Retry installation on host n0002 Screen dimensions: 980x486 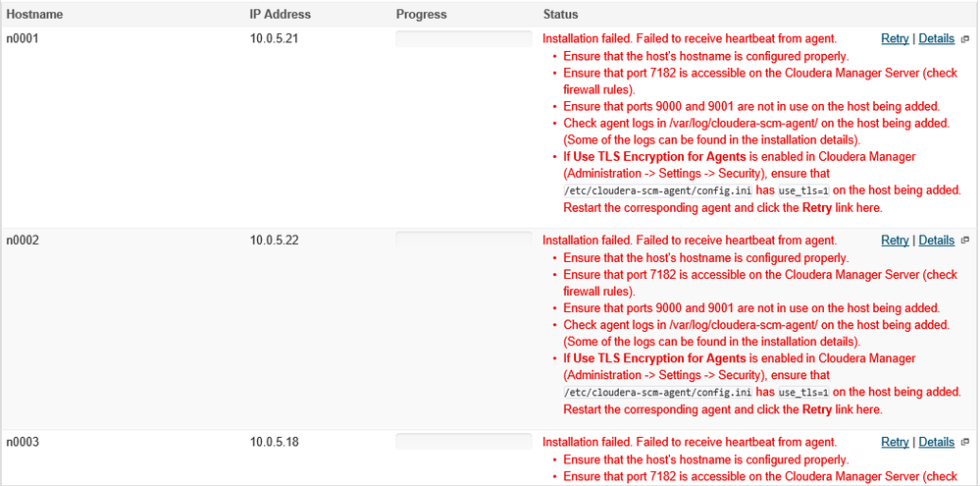(x=895, y=241)
